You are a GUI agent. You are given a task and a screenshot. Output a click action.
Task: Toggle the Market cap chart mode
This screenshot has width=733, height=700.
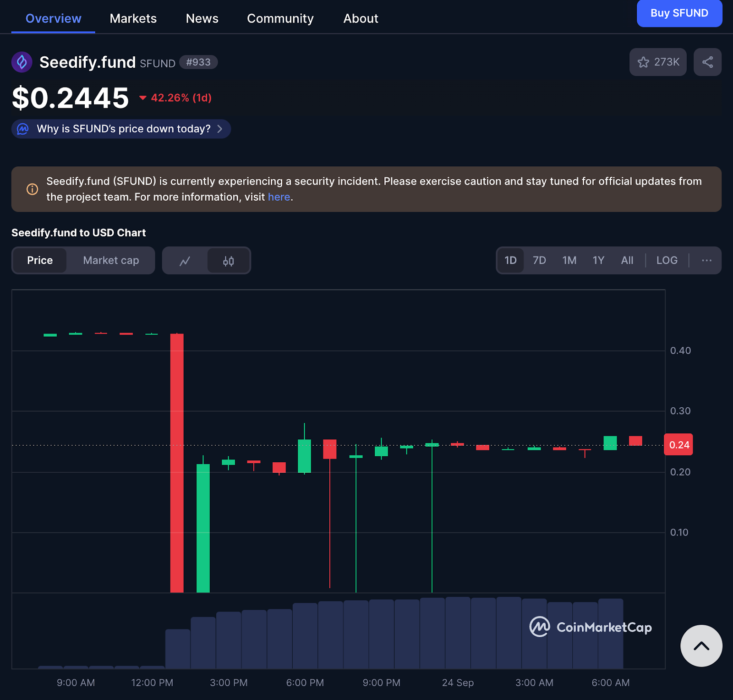tap(111, 260)
